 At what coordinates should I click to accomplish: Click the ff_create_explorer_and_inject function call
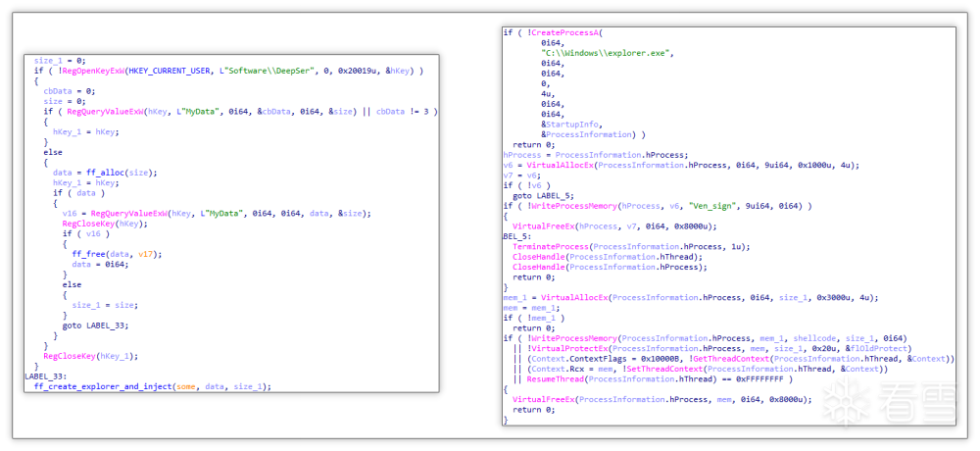[x=153, y=386]
